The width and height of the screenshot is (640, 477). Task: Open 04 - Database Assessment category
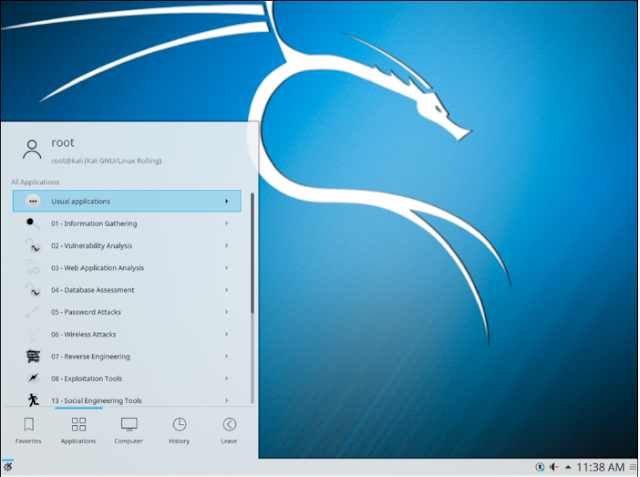(127, 290)
